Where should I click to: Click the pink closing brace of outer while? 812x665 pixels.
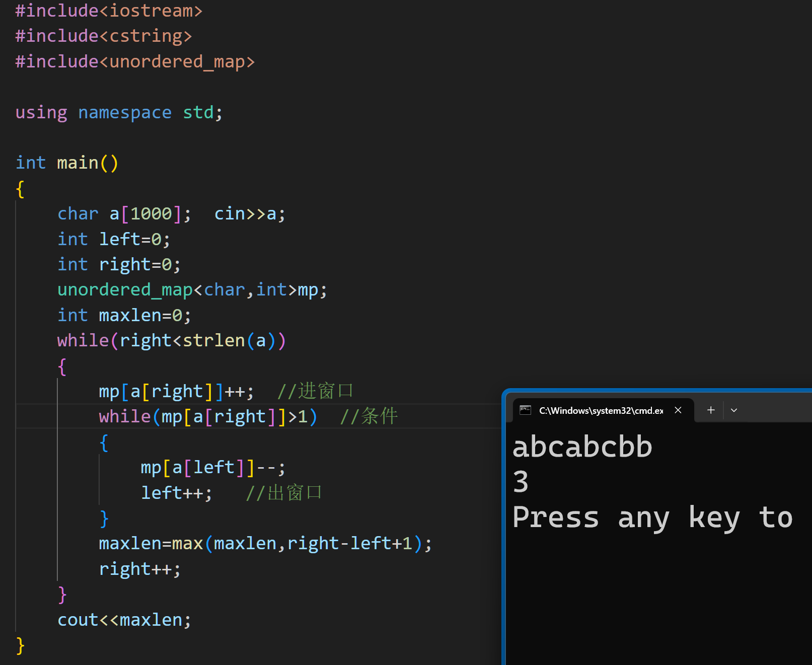point(62,595)
